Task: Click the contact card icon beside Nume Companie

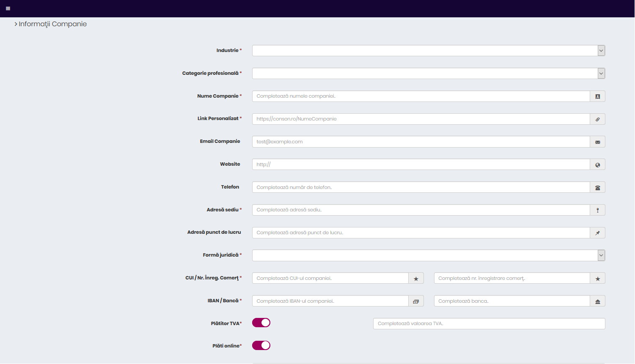Action: point(597,96)
